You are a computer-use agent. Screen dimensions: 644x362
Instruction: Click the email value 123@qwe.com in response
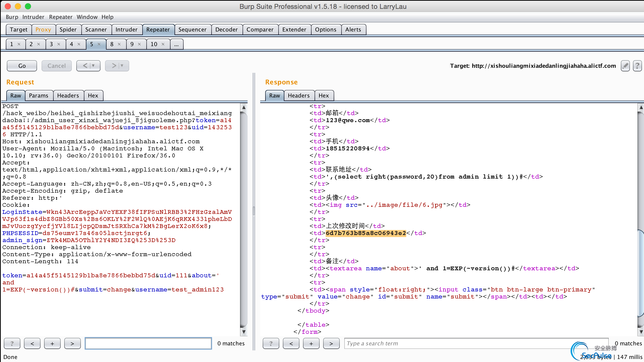point(348,120)
